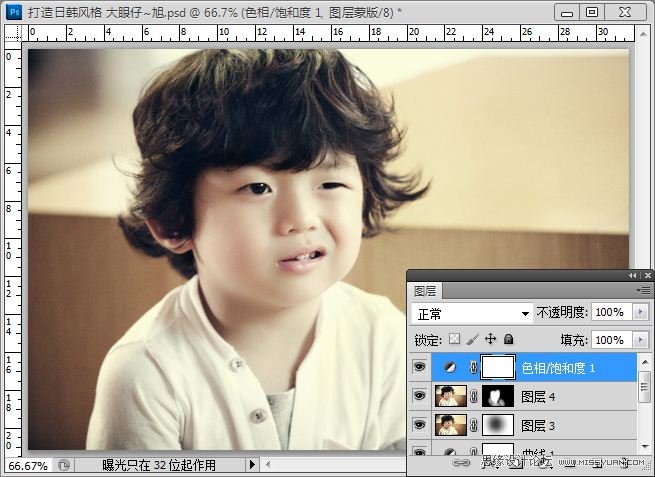Hide the 图层 4 layer
Viewport: 655px width, 477px height.
[x=419, y=396]
